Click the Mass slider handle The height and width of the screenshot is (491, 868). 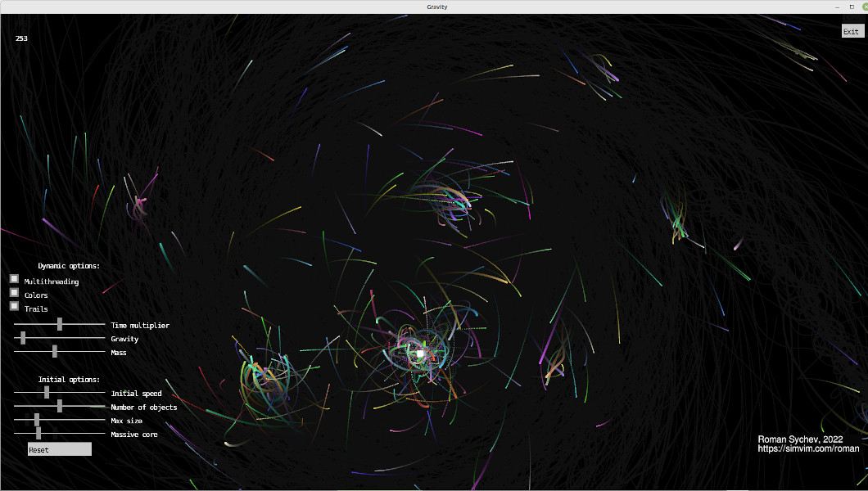55,352
